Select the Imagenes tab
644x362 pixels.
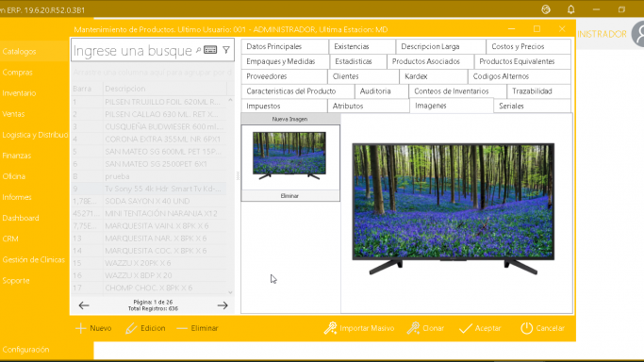452,106
